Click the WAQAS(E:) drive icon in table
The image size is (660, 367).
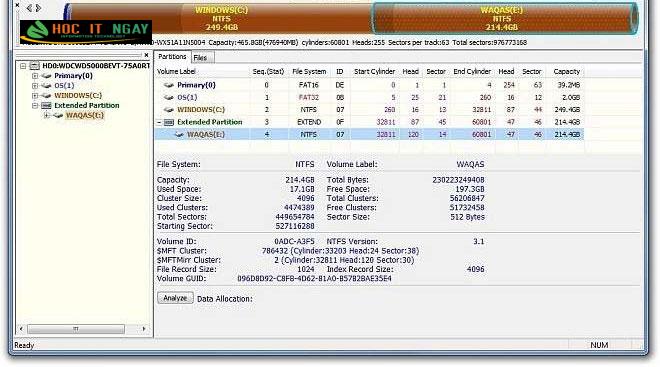click(179, 135)
